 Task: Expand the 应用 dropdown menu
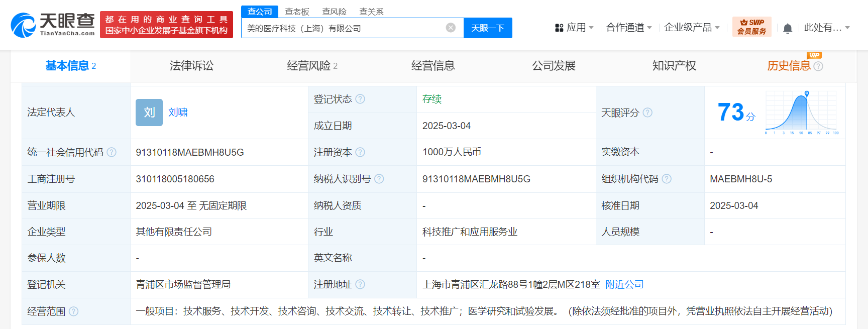[x=575, y=28]
